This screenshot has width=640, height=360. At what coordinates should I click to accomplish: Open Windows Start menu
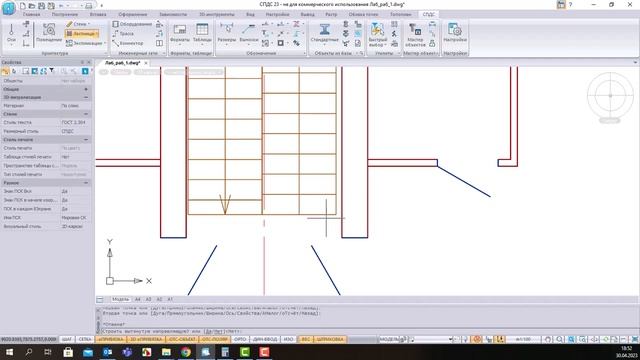point(9,352)
